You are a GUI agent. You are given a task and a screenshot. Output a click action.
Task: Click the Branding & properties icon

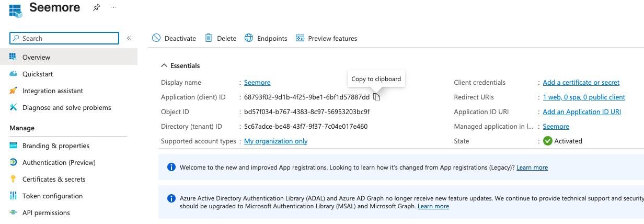pos(13,145)
